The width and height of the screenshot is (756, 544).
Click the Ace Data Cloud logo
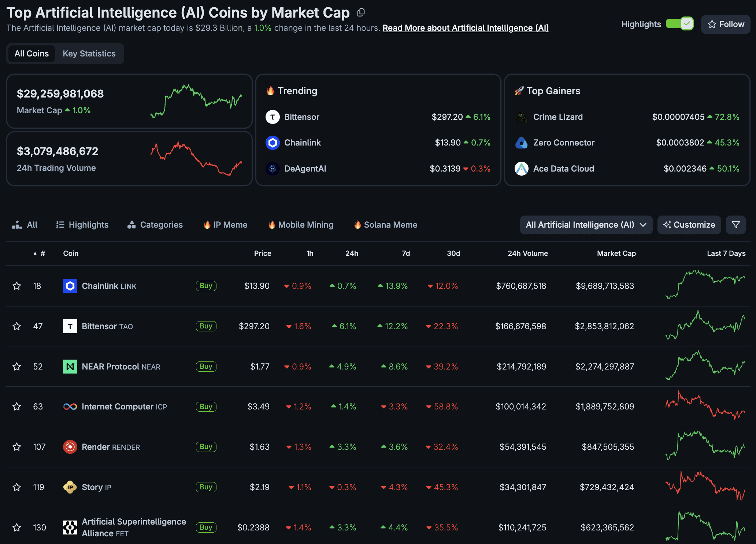pos(522,168)
